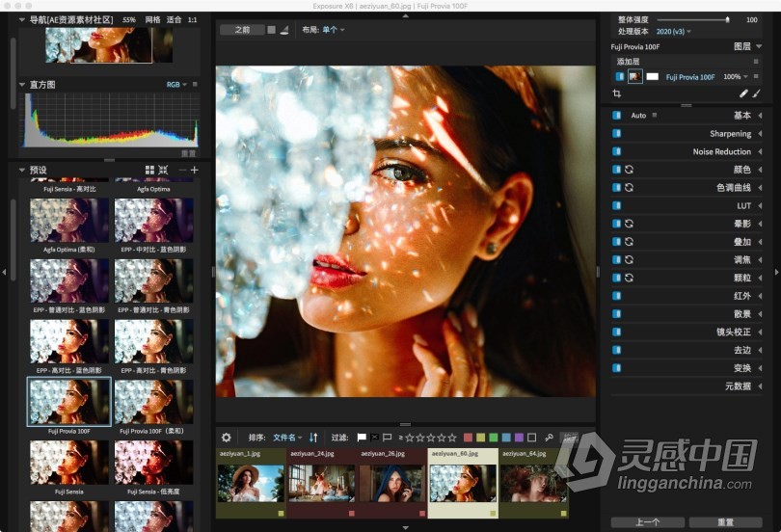Viewport: 781px width, 532px height.
Task: Click the split-view square icon beside 之前
Action: point(272,30)
